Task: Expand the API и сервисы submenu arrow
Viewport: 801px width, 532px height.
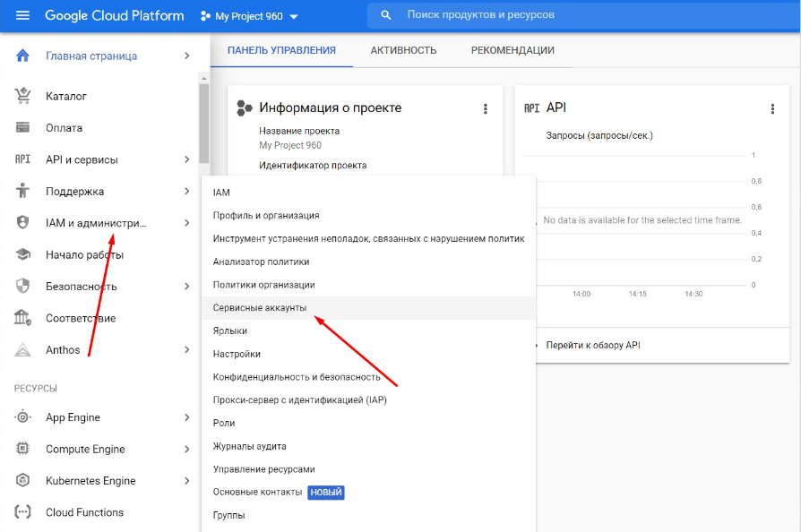Action: point(187,159)
